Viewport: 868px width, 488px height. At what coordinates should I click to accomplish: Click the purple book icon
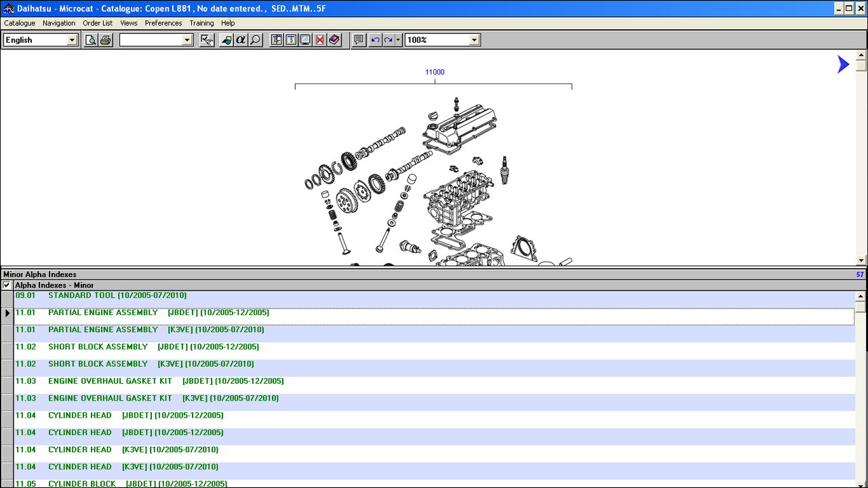pyautogui.click(x=334, y=40)
